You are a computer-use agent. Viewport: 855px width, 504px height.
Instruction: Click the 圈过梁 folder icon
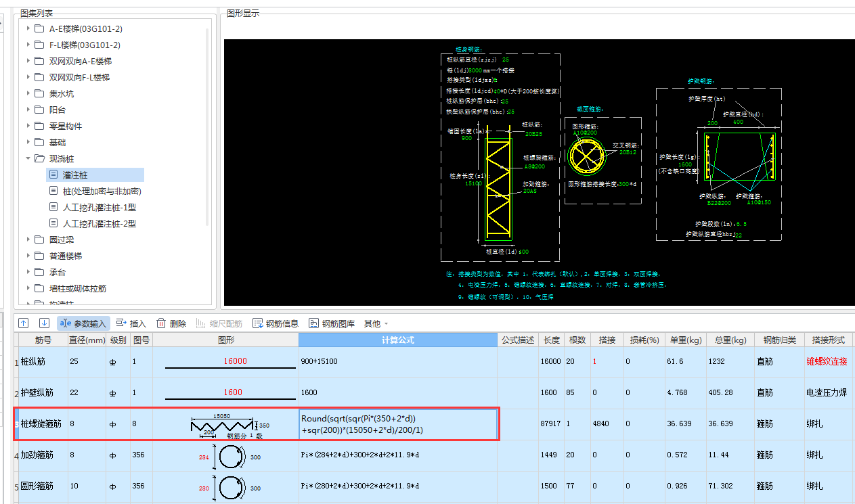click(39, 239)
